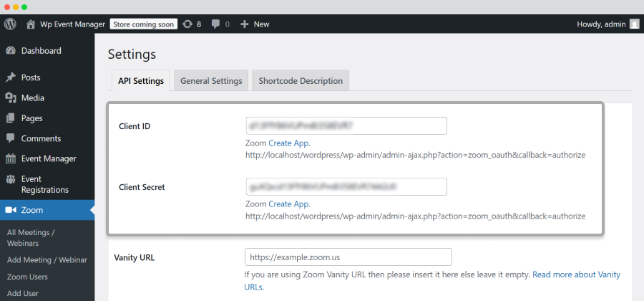644x301 pixels.
Task: Click the Media icon in sidebar
Action: click(x=11, y=98)
